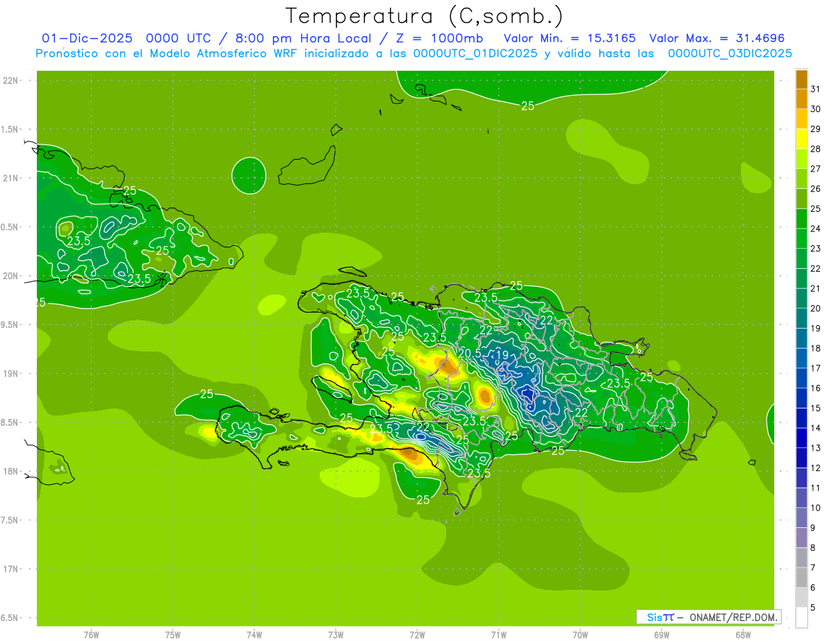The width and height of the screenshot is (834, 644).
Task: Click the "73W" longitude axis label
Action: 336,635
